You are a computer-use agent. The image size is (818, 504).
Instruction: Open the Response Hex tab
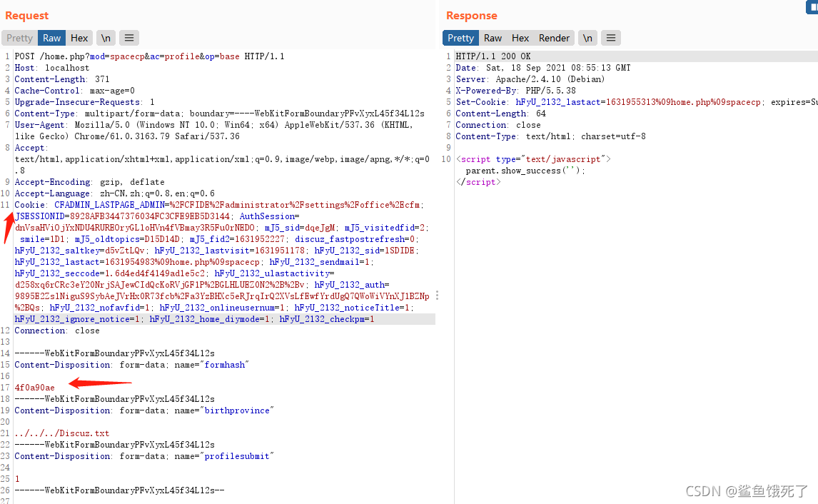point(520,38)
